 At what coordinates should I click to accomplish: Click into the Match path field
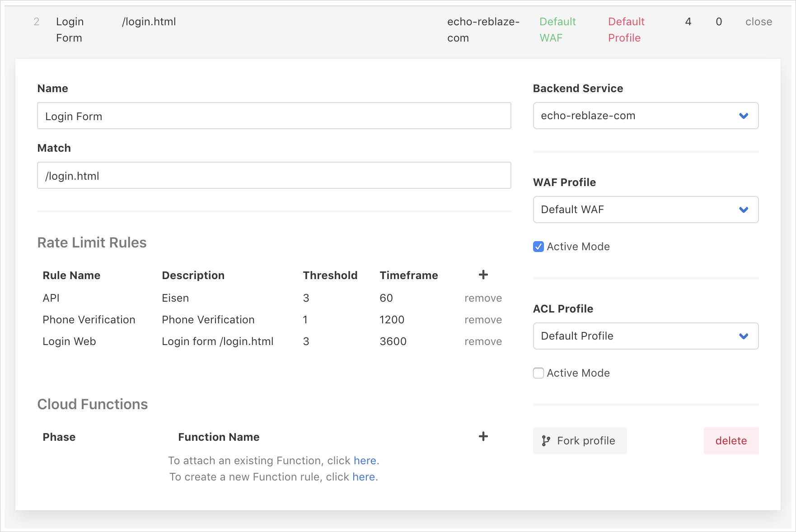click(x=274, y=176)
